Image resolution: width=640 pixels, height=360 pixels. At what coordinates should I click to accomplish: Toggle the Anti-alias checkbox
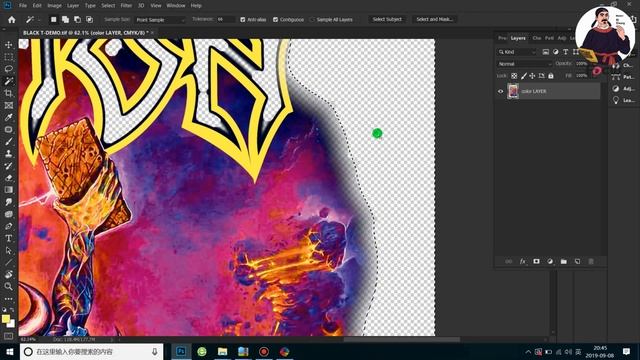click(x=242, y=20)
